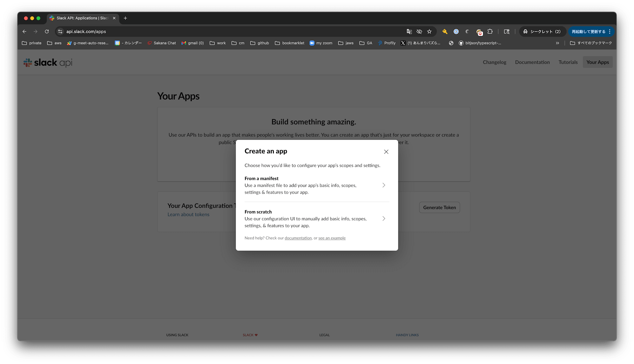Click the Generate Token button
Viewport: 634px width, 364px height.
439,208
